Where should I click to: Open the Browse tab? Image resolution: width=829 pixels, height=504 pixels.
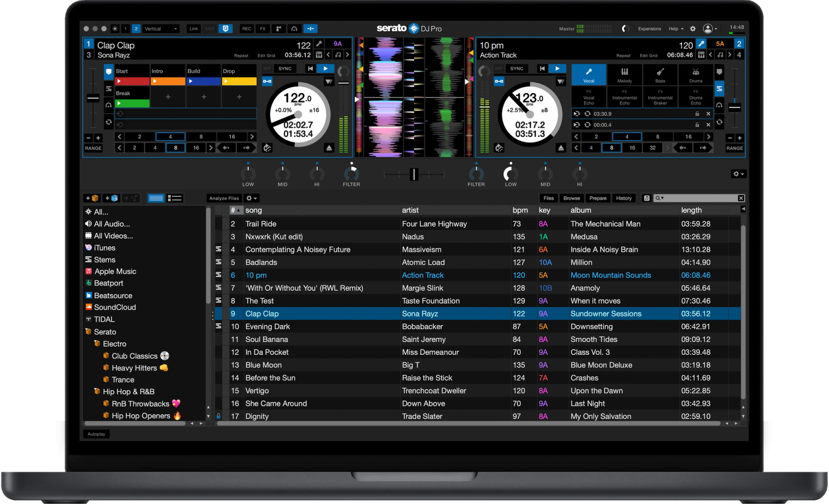pos(571,198)
